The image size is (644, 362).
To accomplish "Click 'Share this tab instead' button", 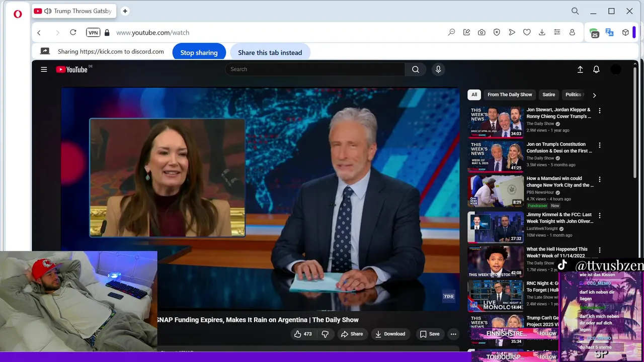I will tap(270, 52).
